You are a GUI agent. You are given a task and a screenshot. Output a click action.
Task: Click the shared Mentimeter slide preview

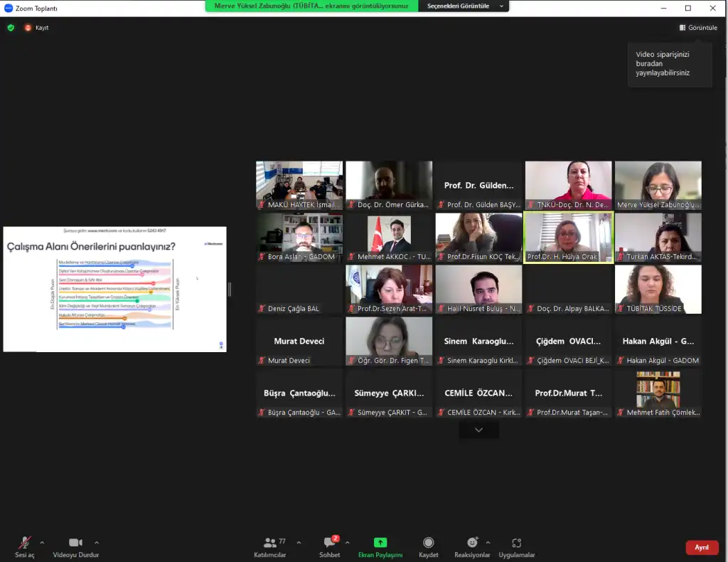point(114,289)
